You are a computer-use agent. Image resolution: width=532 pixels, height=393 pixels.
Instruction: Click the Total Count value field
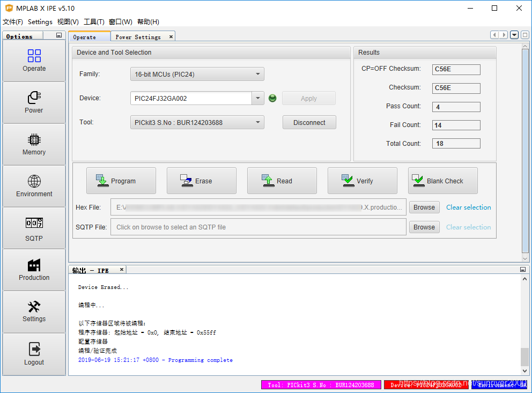[x=456, y=144]
